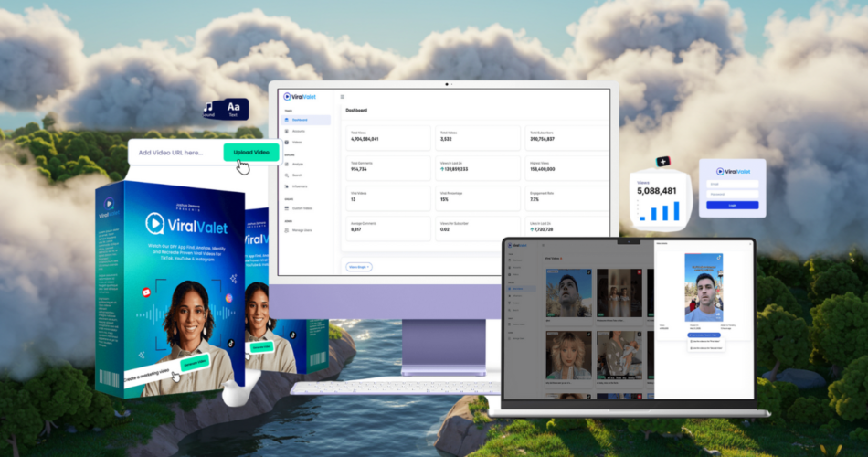This screenshot has height=457, width=868.
Task: Click the green Upload Video button
Action: [251, 153]
